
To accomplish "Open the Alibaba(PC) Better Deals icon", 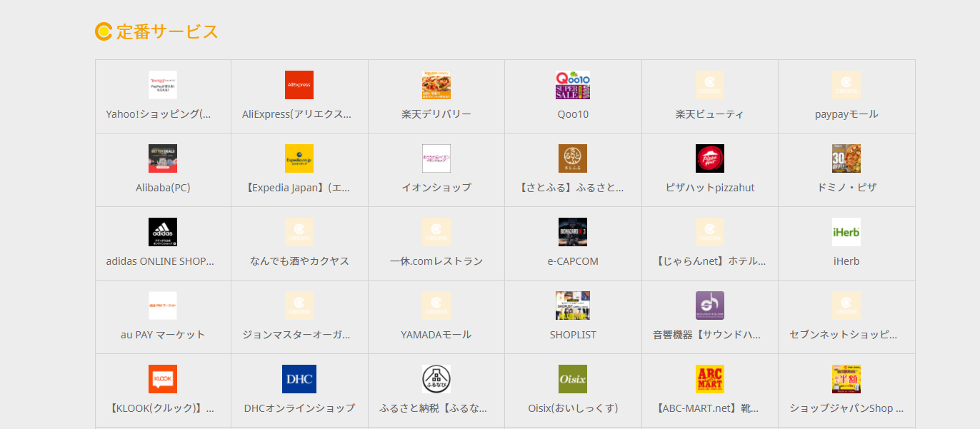I will (163, 158).
